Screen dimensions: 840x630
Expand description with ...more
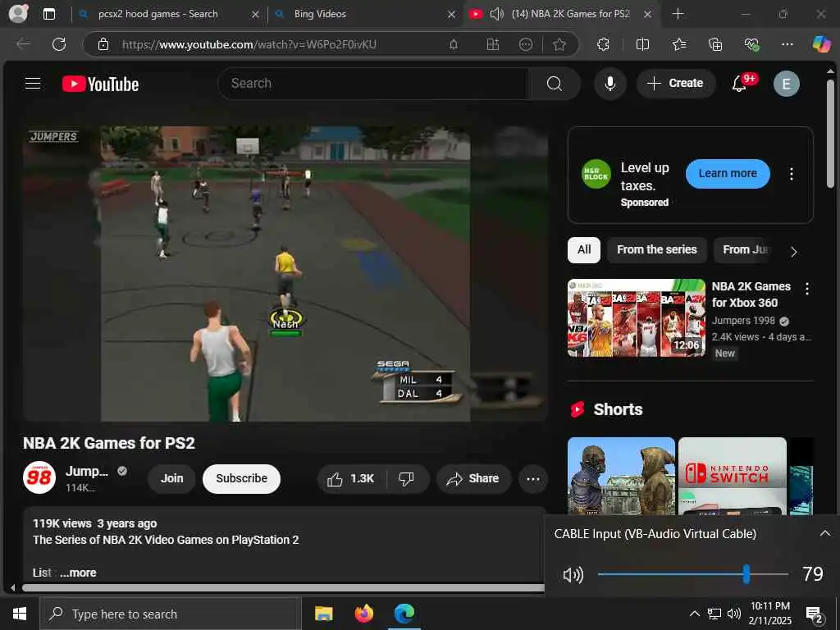[78, 573]
